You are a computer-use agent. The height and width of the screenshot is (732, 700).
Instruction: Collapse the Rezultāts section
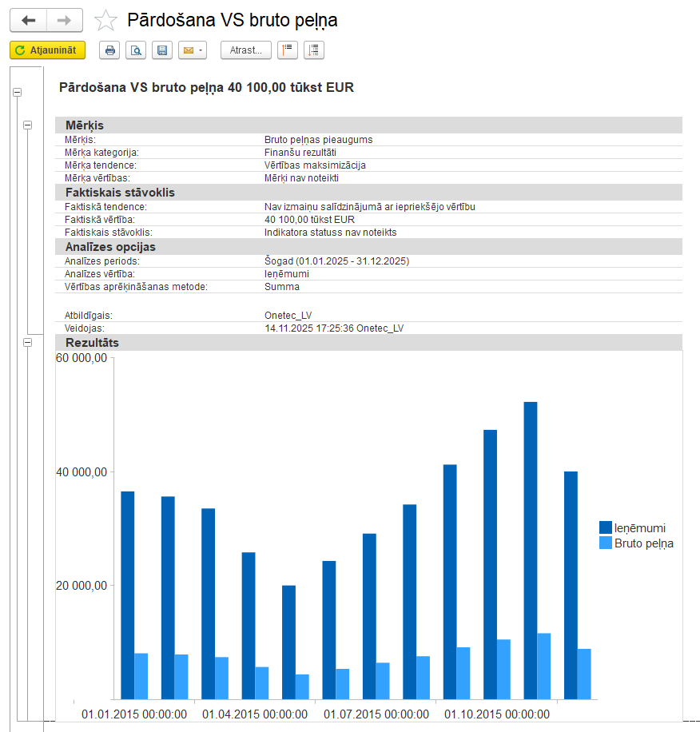coord(28,342)
